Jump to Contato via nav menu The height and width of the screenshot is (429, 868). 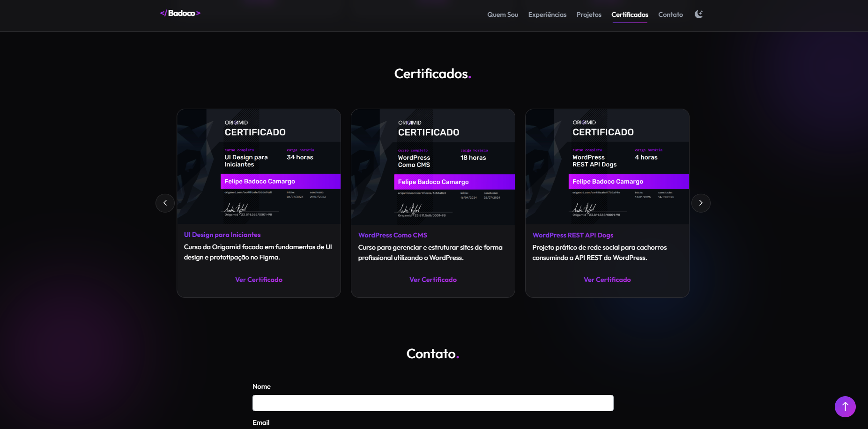(670, 15)
